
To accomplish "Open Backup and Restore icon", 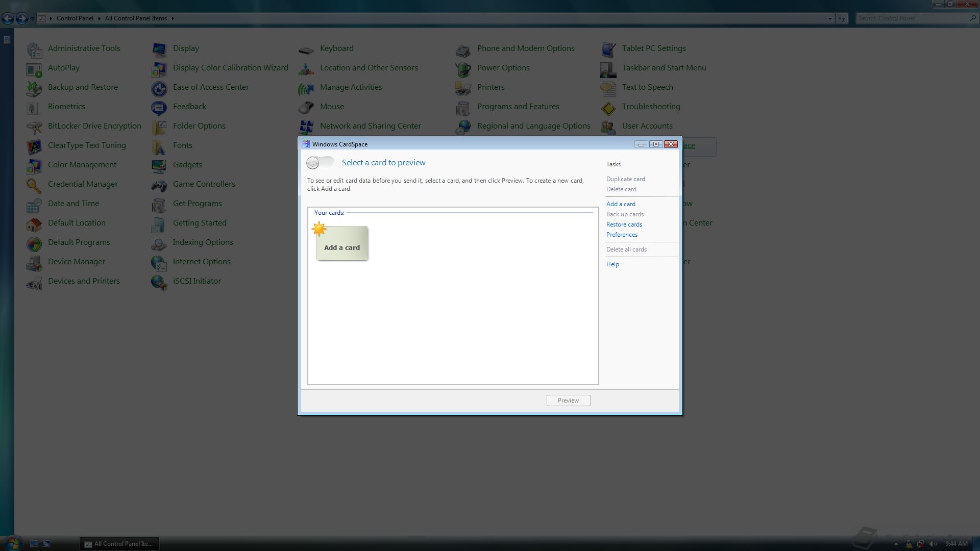I will [34, 88].
